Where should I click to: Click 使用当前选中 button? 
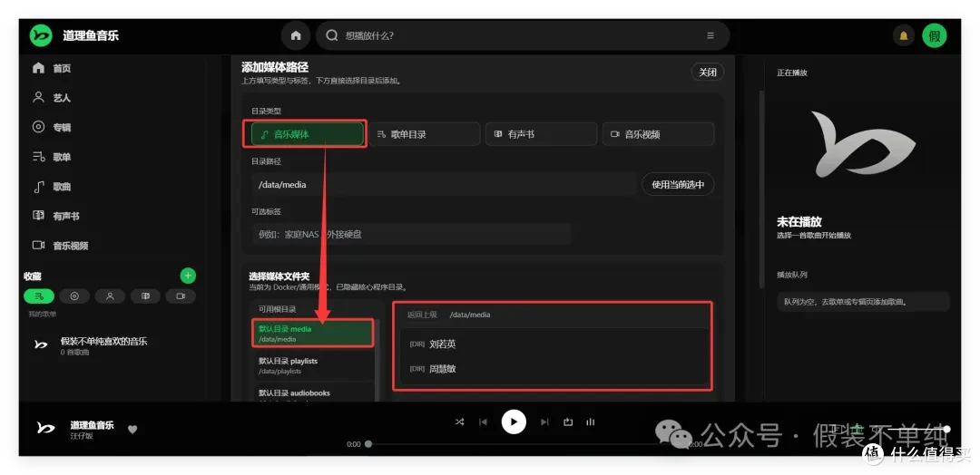pos(678,185)
